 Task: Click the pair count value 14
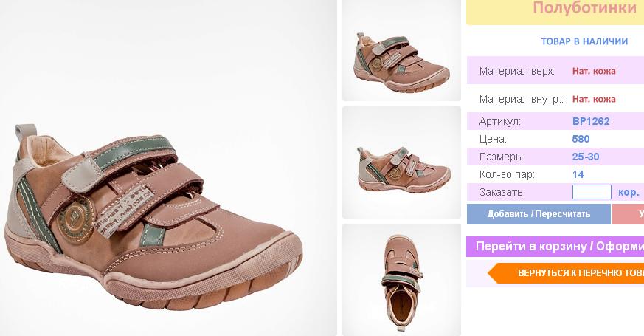coord(578,174)
